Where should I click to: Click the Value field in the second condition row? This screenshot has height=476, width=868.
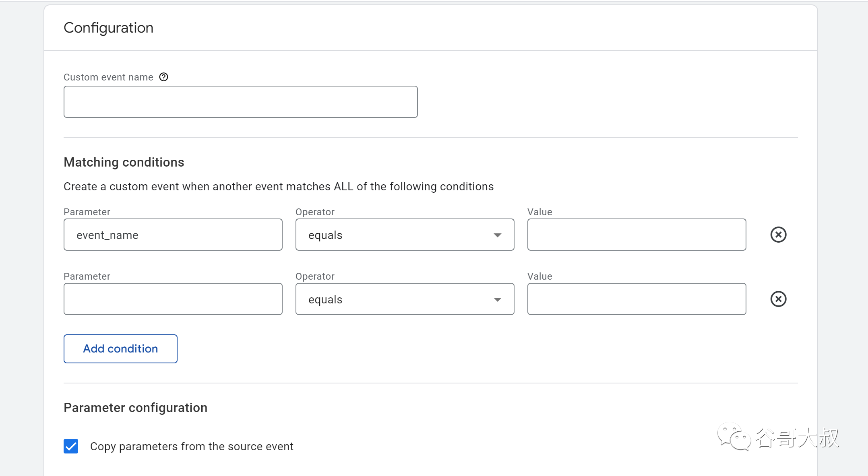coord(637,299)
